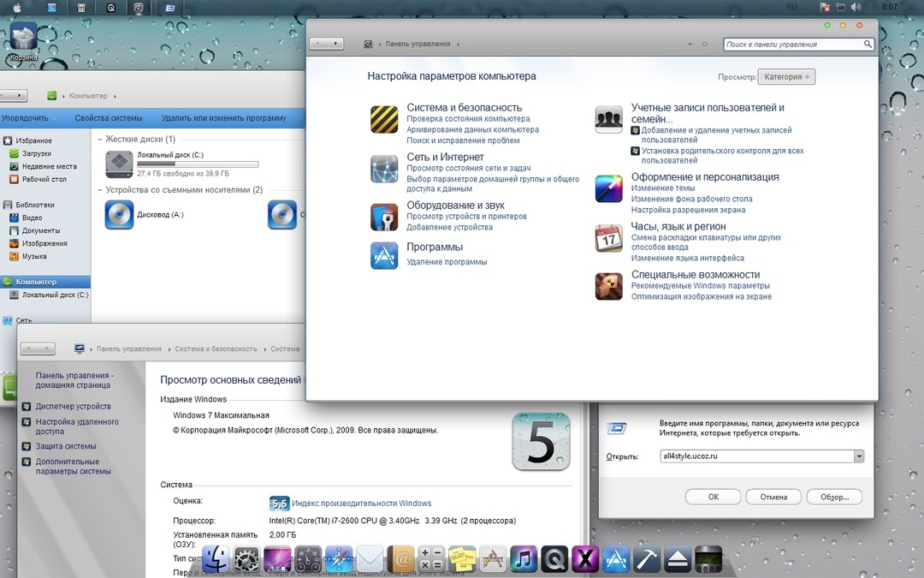Screen dimensions: 924x578
Task: Launch Safari compass icon in dock
Action: (x=339, y=559)
